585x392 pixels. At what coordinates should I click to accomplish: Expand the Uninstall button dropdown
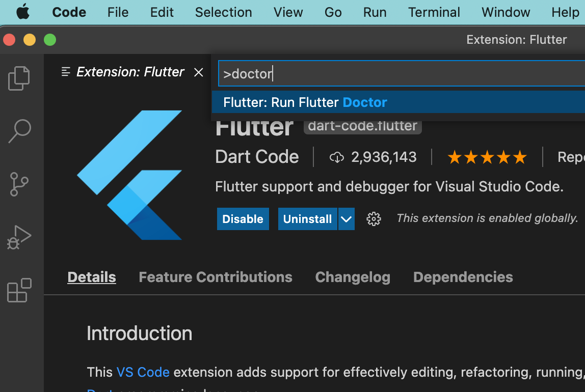pyautogui.click(x=346, y=218)
